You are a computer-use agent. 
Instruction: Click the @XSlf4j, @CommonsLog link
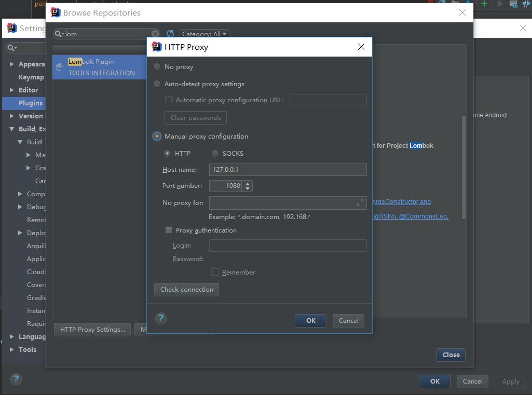(x=411, y=216)
